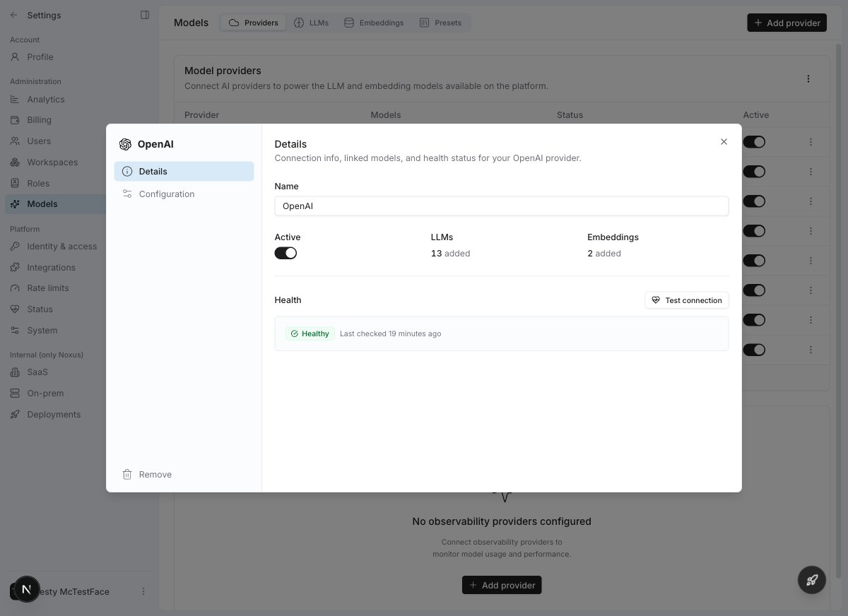Open On-prem server icon
This screenshot has height=616, width=848.
coord(15,393)
